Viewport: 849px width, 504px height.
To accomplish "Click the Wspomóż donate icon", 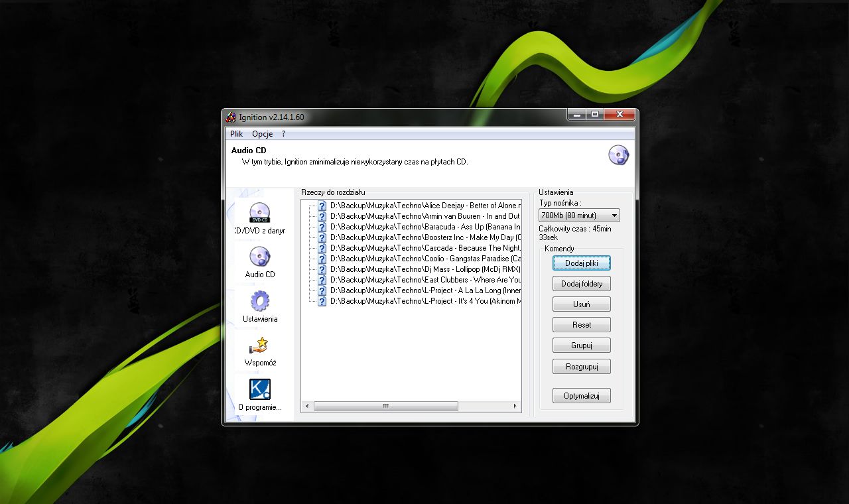I will click(x=259, y=346).
